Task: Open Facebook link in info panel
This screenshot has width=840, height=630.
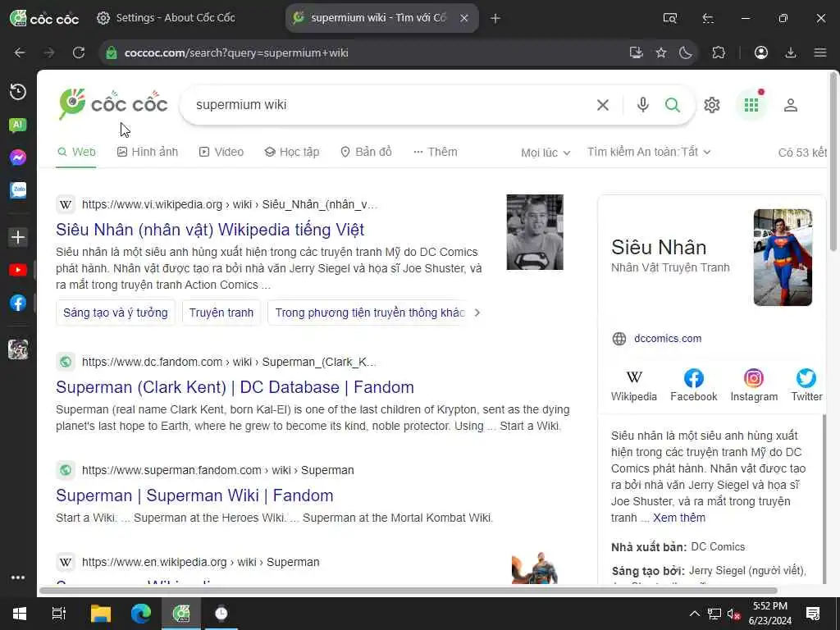Action: pyautogui.click(x=694, y=386)
